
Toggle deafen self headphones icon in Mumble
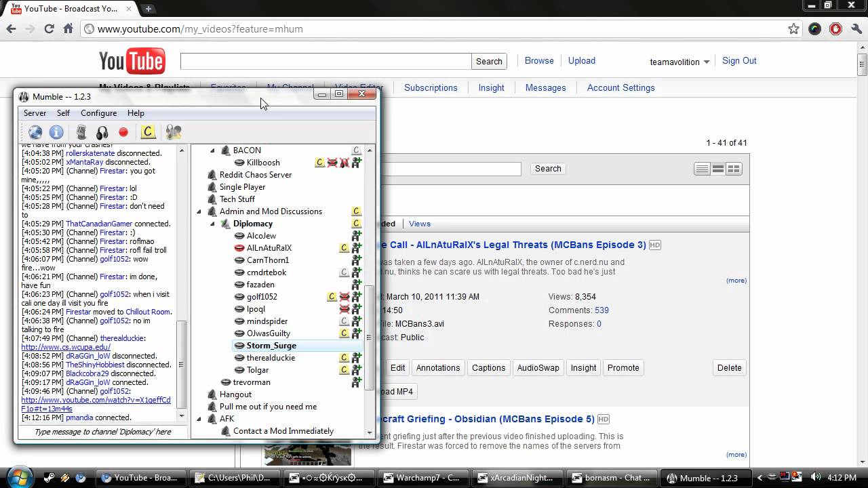coord(102,132)
